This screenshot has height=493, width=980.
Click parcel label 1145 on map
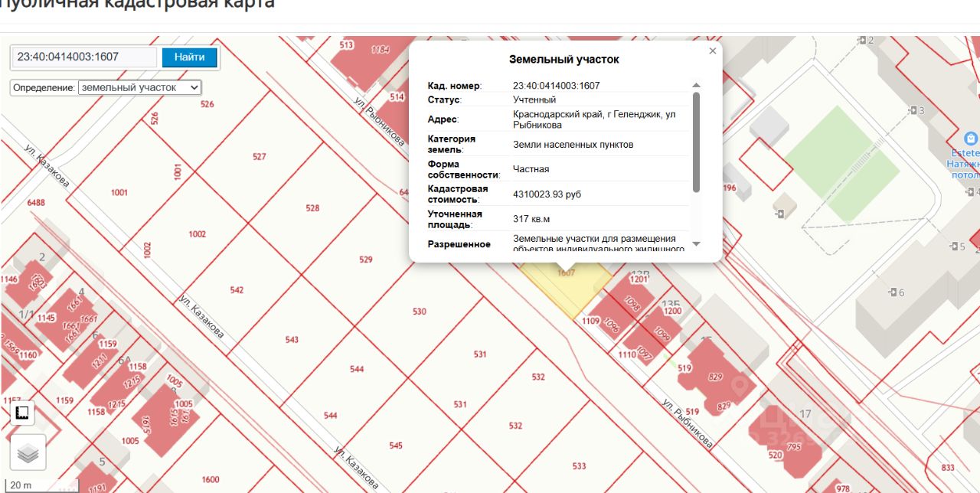coord(46,318)
